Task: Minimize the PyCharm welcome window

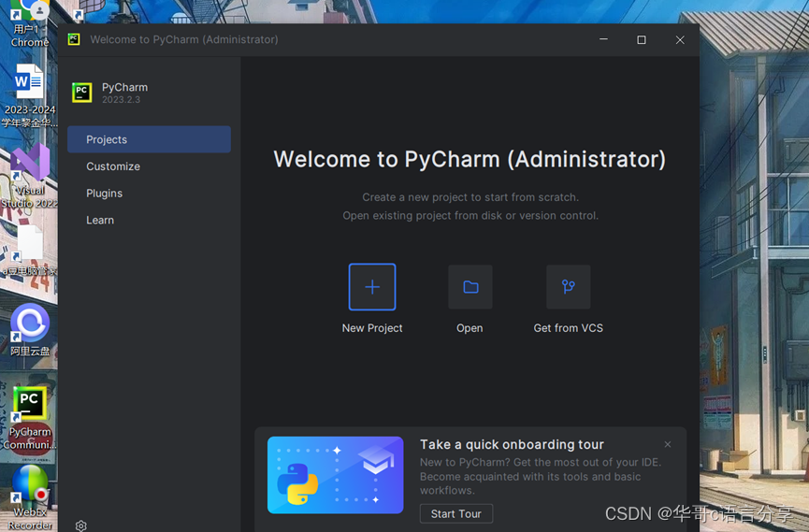Action: (603, 39)
